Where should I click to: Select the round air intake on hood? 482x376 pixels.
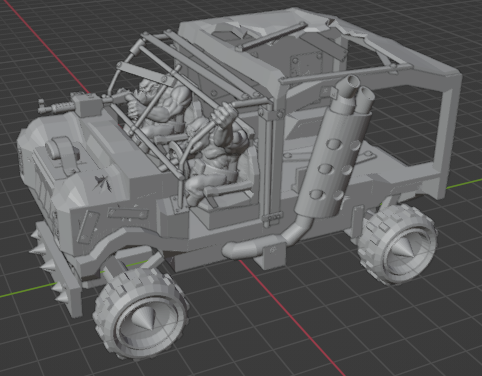tap(63, 151)
